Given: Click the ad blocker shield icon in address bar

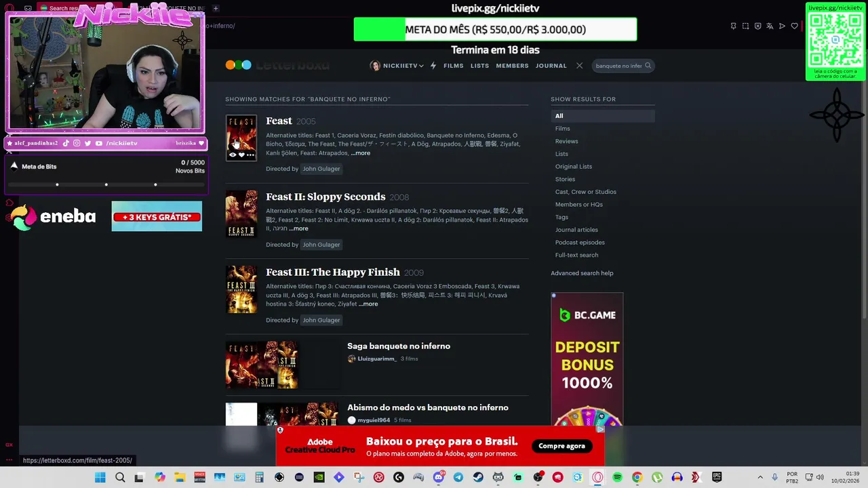Looking at the screenshot, I should pyautogui.click(x=757, y=26).
